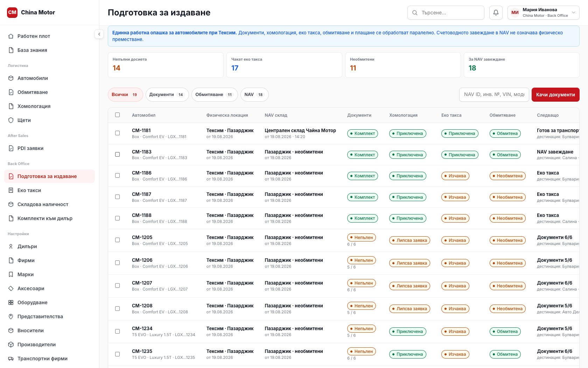Viewport: 588px width, 368px height.
Task: Click the Марки bookmark icon
Action: coord(11,274)
